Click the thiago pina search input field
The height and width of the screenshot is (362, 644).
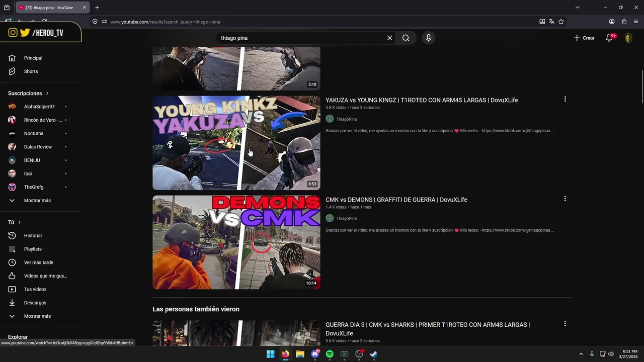click(x=302, y=38)
